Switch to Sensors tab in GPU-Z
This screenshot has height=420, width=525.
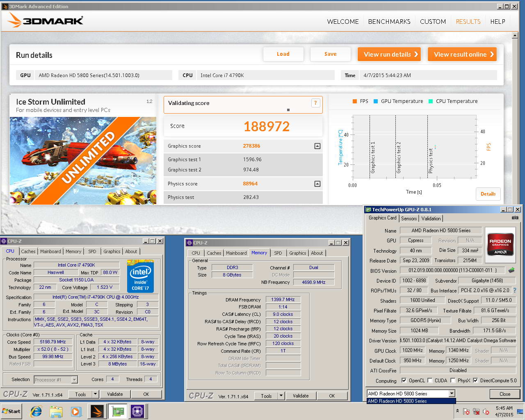coord(409,219)
